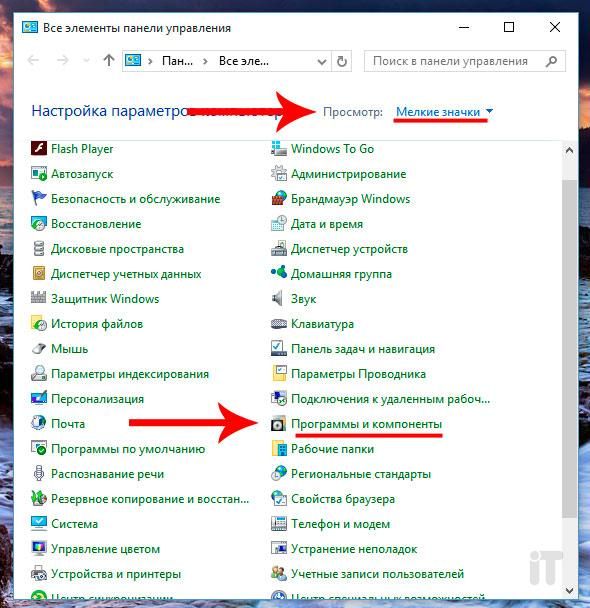Viewport: 590px width, 608px height.
Task: Refresh the control panel view
Action: pyautogui.click(x=342, y=61)
